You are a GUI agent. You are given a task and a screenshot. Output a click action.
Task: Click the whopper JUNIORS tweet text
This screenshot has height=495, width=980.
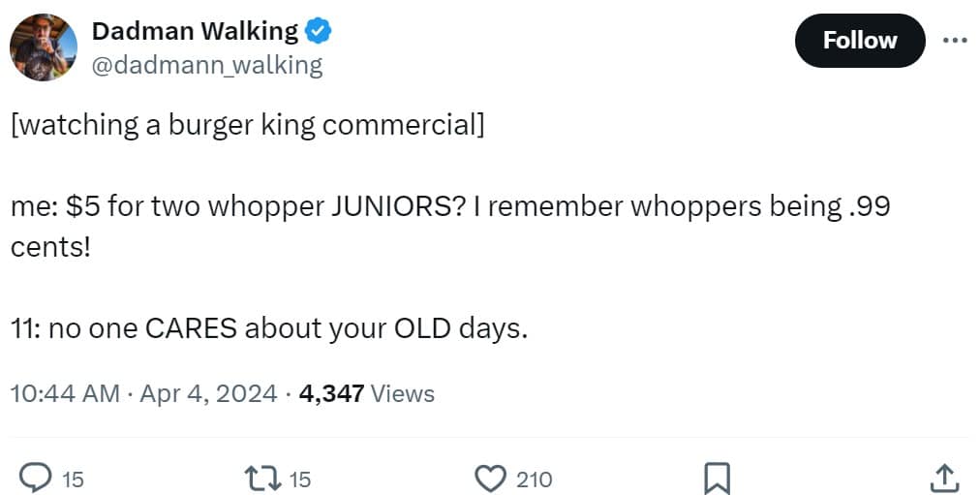point(450,226)
